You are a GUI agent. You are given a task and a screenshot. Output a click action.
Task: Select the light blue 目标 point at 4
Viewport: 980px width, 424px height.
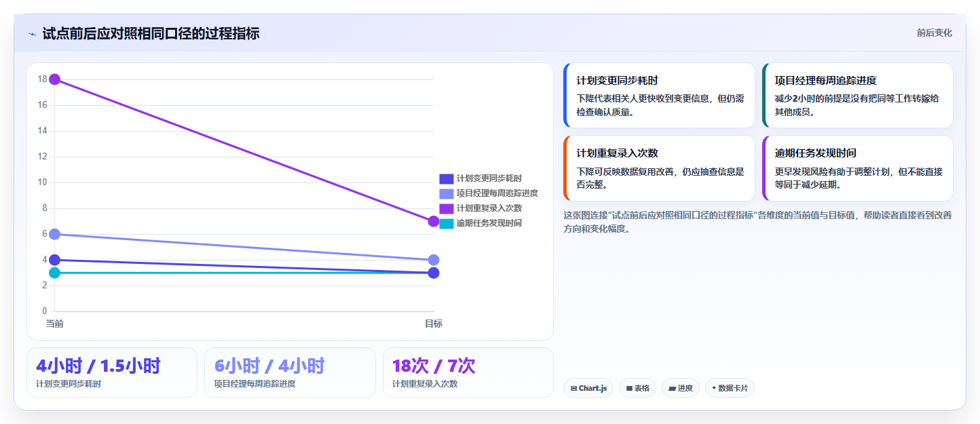coord(434,260)
